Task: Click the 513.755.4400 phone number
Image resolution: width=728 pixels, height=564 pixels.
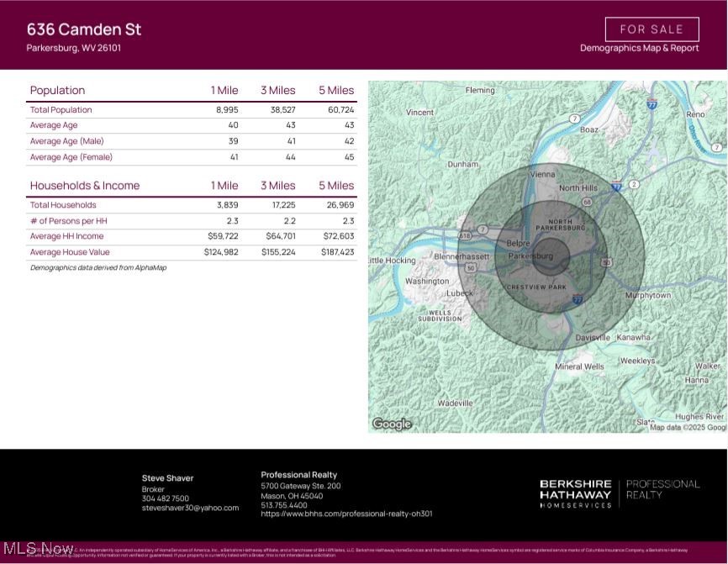Action: pos(283,503)
